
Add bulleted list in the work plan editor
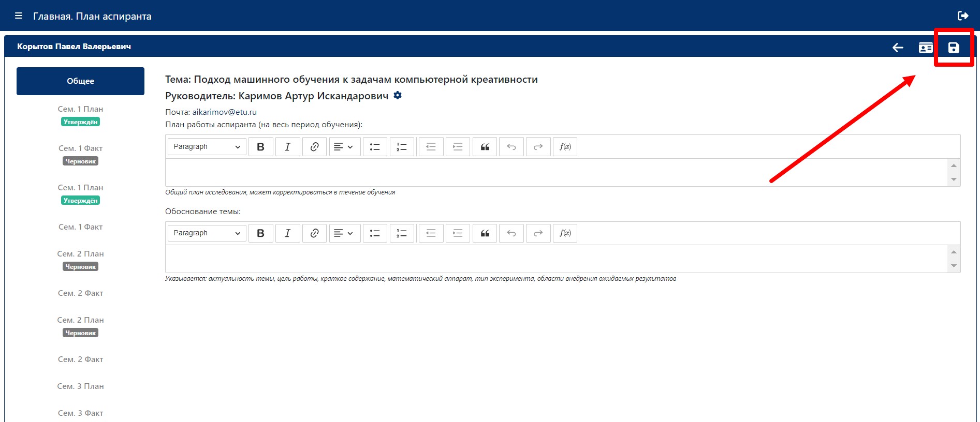point(375,147)
